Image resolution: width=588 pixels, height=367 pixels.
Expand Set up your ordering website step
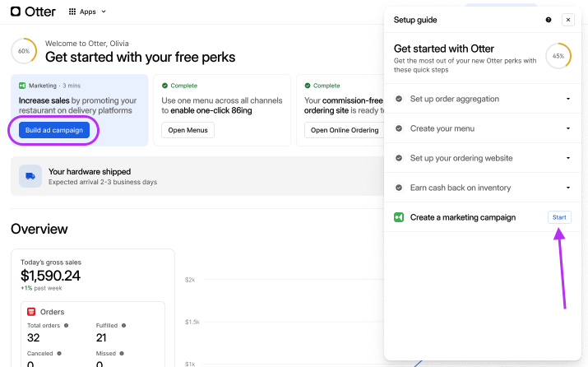click(x=567, y=158)
